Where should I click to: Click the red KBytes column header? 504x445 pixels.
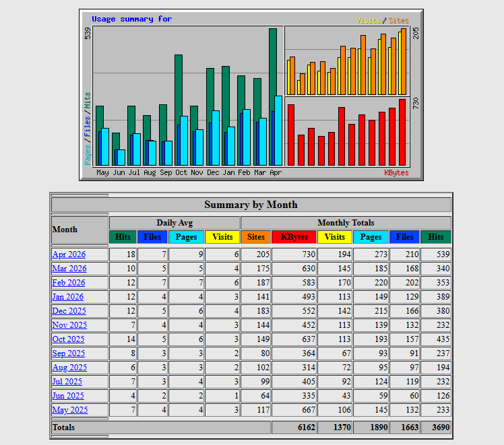pyautogui.click(x=294, y=237)
